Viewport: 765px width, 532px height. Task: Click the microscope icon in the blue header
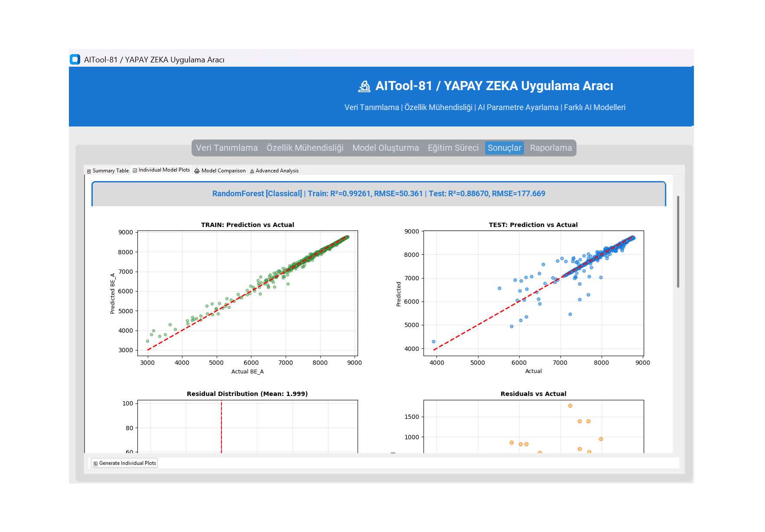point(364,86)
